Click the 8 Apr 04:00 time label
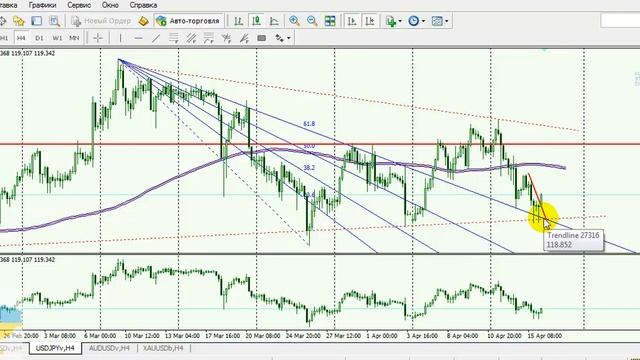The image size is (640, 360). [x=462, y=336]
